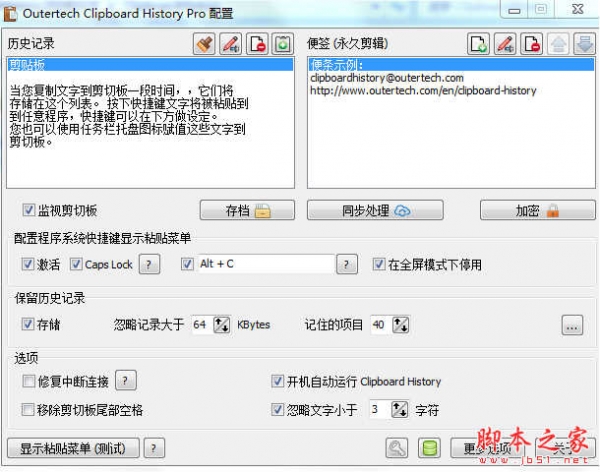
Task: Click the KBytes size spinner arrows
Action: [222, 325]
